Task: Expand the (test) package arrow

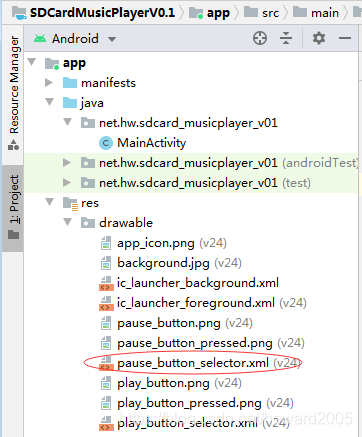Action: click(x=67, y=182)
